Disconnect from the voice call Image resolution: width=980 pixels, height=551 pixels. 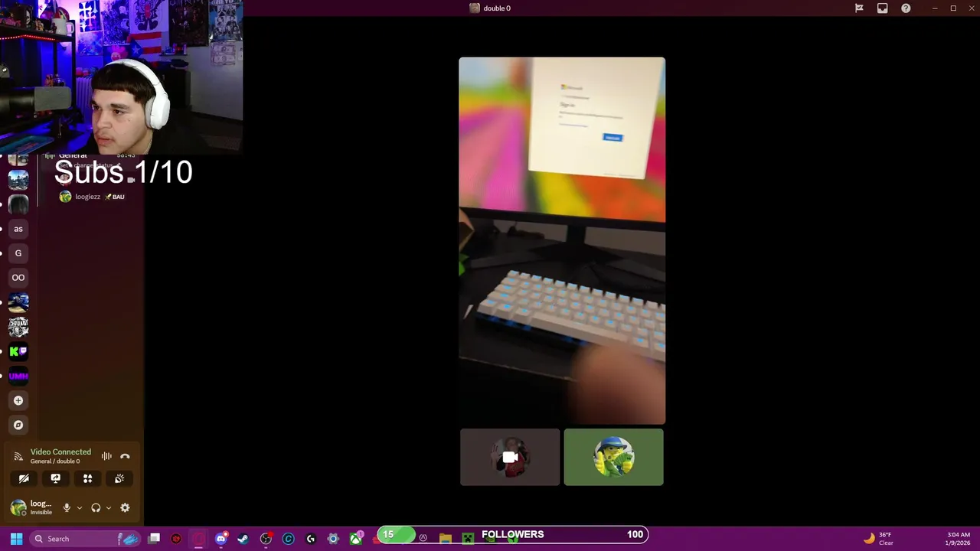click(125, 456)
